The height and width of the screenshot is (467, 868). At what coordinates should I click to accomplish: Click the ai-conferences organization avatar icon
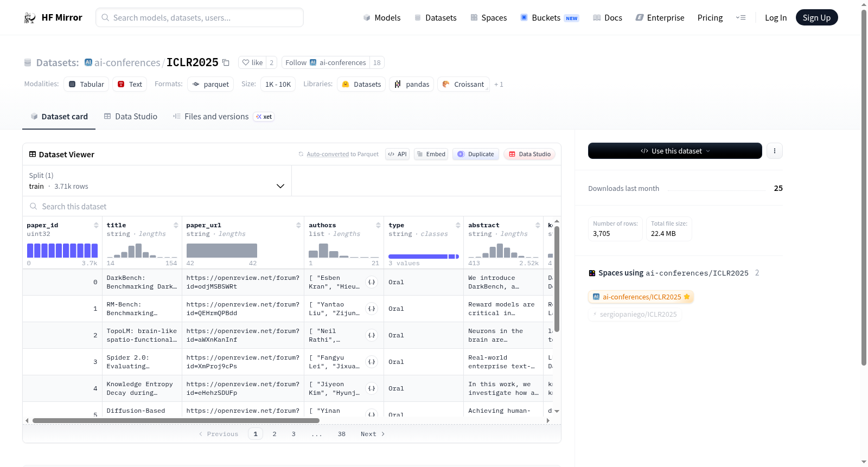pos(88,62)
